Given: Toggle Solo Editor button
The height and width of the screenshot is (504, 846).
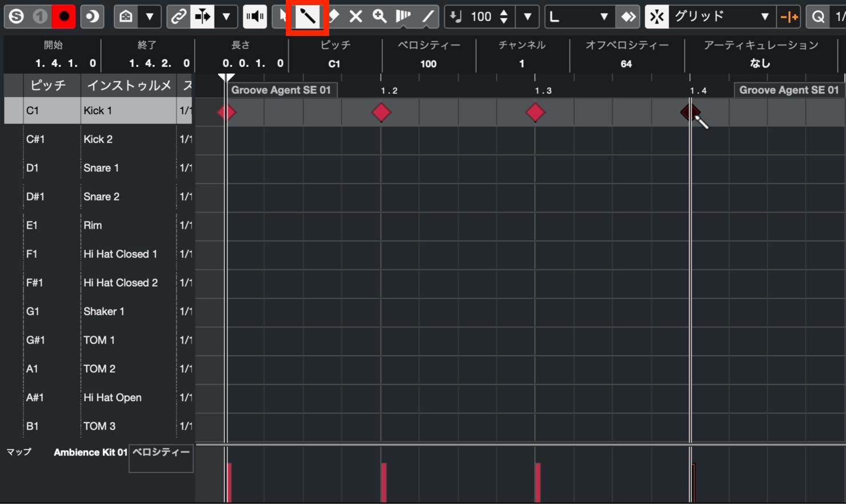Looking at the screenshot, I should [16, 17].
